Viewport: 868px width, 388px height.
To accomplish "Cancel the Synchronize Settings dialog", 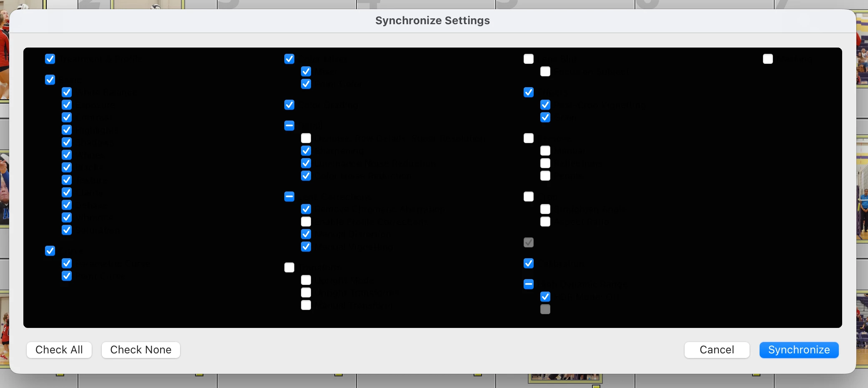I will [717, 350].
